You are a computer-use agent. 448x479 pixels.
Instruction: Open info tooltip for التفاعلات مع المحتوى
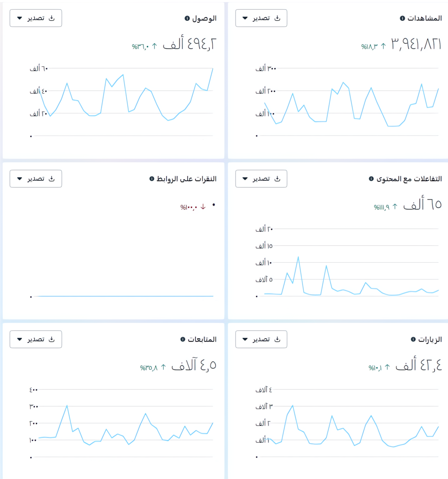tap(371, 179)
